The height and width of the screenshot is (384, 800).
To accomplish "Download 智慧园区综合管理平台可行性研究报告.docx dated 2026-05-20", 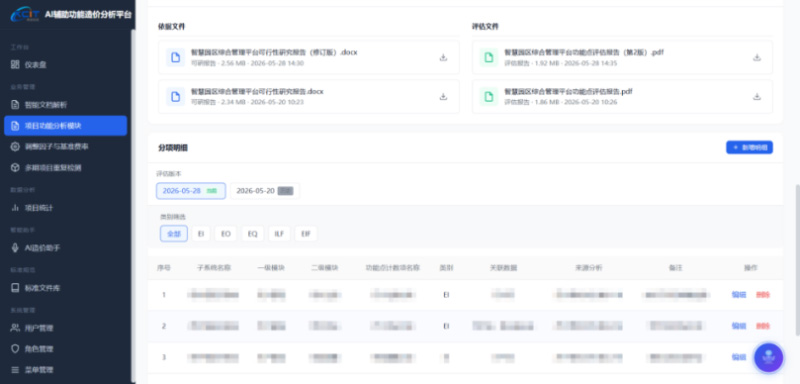I will coord(443,96).
